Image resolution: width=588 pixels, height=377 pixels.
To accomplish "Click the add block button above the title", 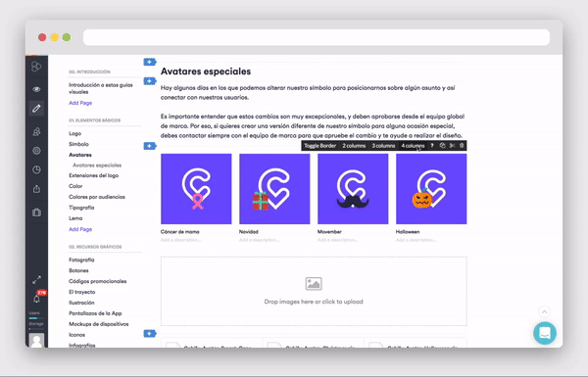I will pos(149,62).
